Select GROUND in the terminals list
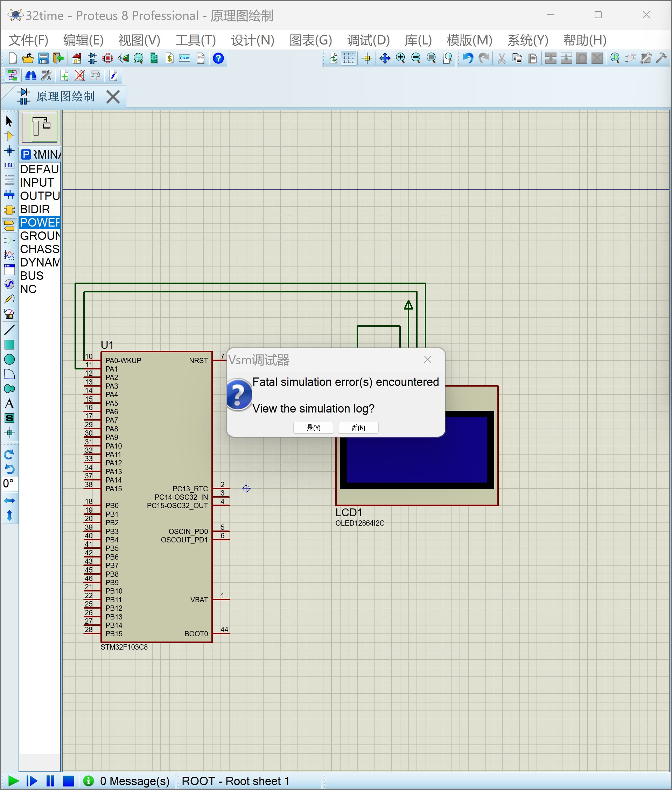672x790 pixels. pyautogui.click(x=40, y=236)
